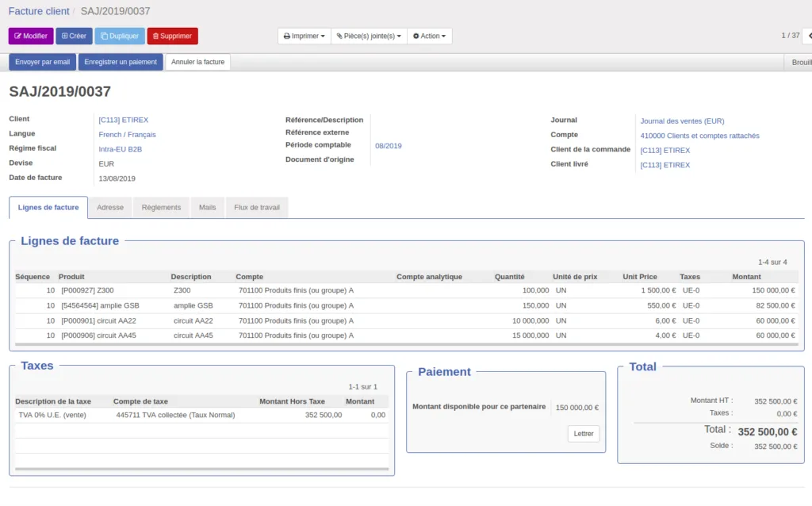Sort by Quantité column header
Image resolution: width=812 pixels, height=506 pixels.
(x=510, y=277)
